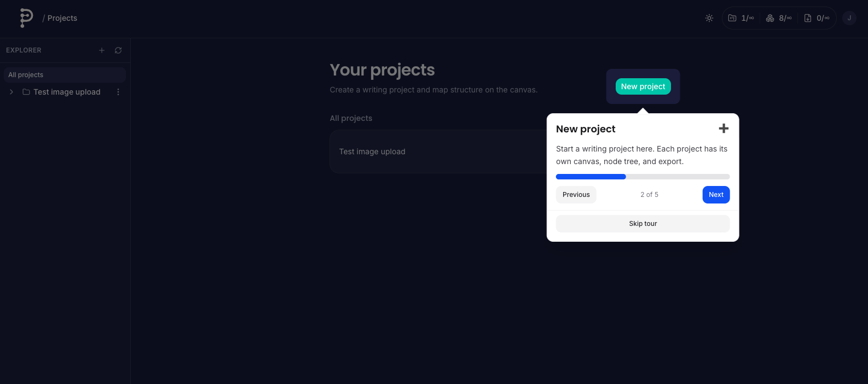The height and width of the screenshot is (384, 868).
Task: Click the tour progress bar
Action: click(x=643, y=177)
